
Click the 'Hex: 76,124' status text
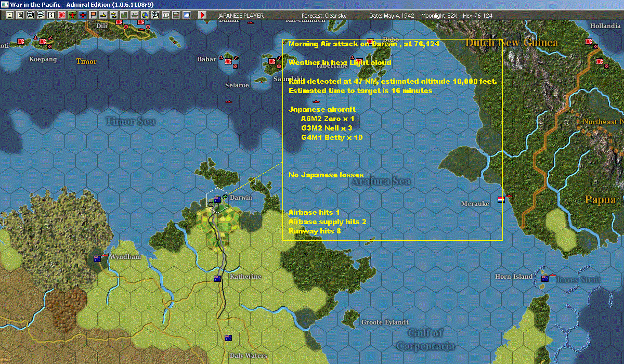coord(478,16)
